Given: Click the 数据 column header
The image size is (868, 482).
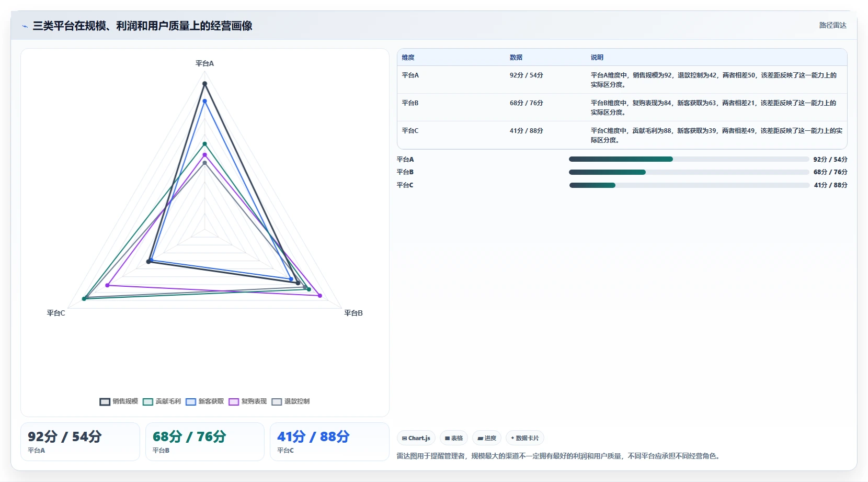Looking at the screenshot, I should click(x=516, y=58).
